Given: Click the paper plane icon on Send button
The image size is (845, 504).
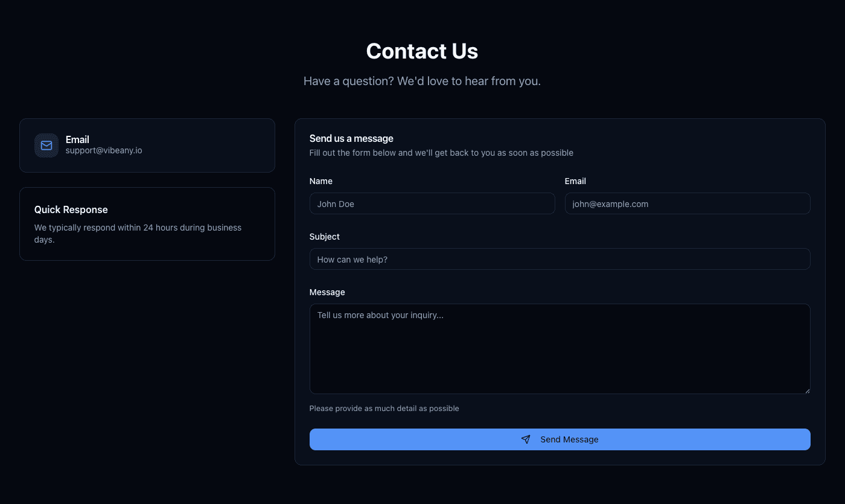Looking at the screenshot, I should 526,439.
